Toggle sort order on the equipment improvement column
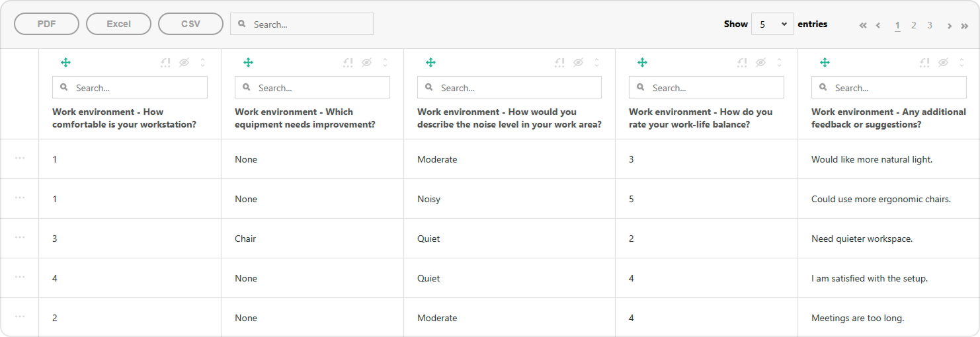The height and width of the screenshot is (337, 980). click(386, 63)
